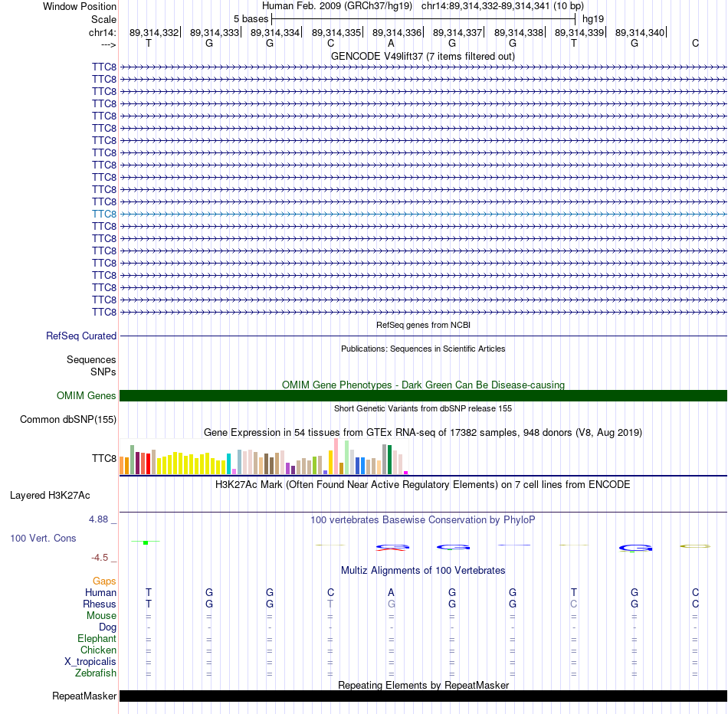Open Repeating Elements by RepeatMasker title
Screen dimensions: 728x714
point(423,685)
